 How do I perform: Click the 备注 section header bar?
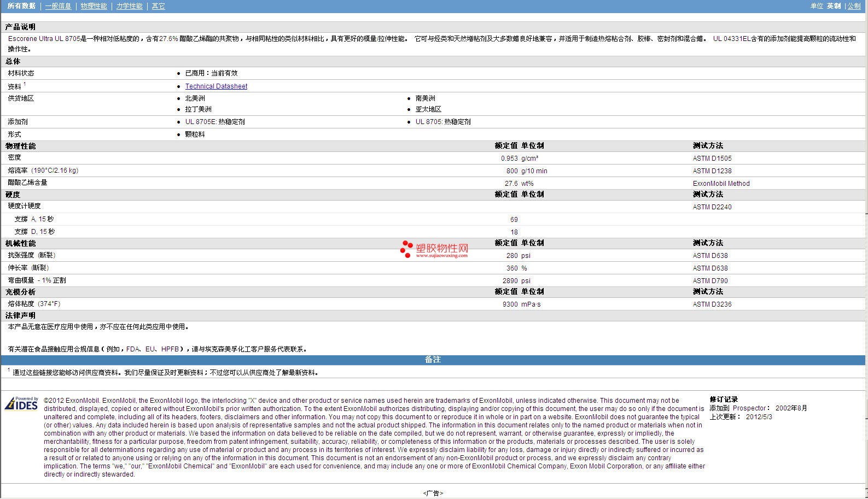[433, 360]
